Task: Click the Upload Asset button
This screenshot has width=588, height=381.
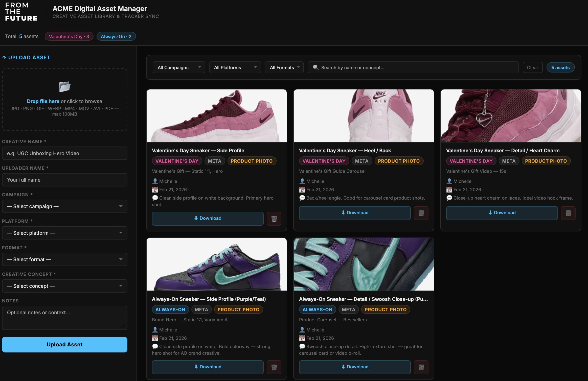Action: click(x=65, y=345)
